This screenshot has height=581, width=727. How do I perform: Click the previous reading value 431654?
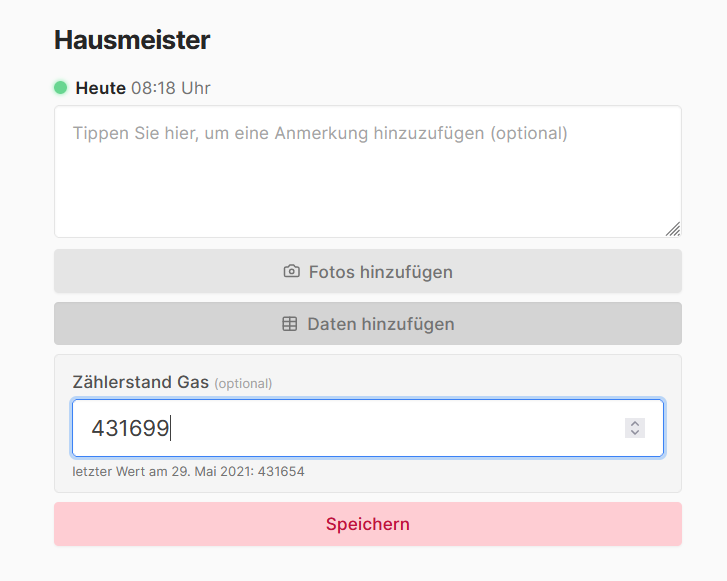[x=281, y=471]
